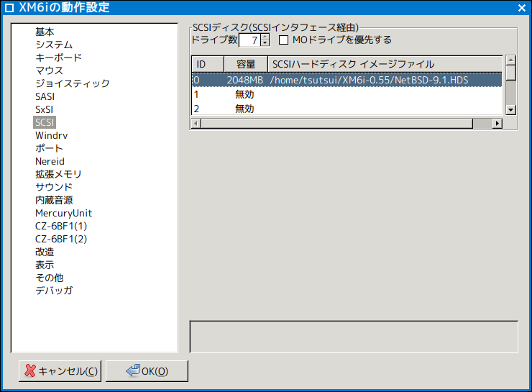Viewport: 532px width, 392px height.
Task: Click the blue return-arrow OK icon
Action: click(x=133, y=370)
